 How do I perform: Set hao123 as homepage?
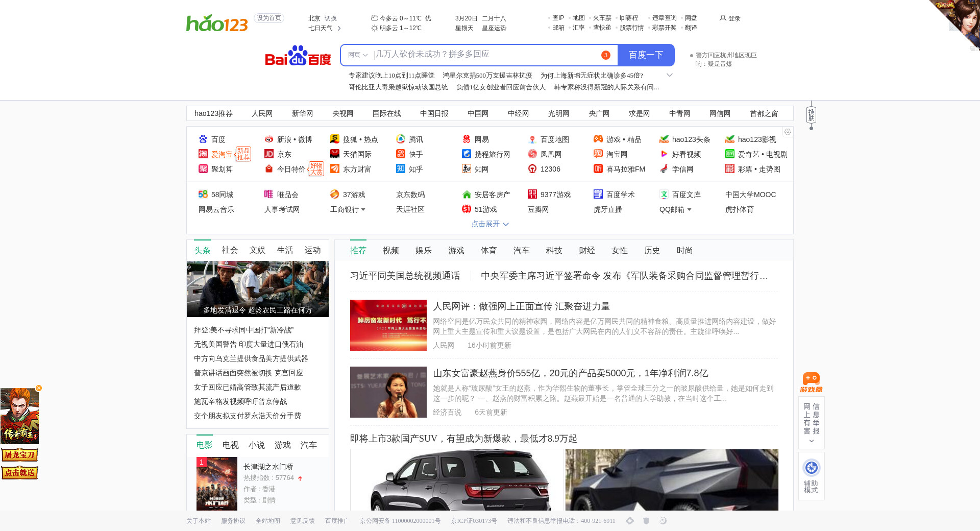[x=269, y=18]
